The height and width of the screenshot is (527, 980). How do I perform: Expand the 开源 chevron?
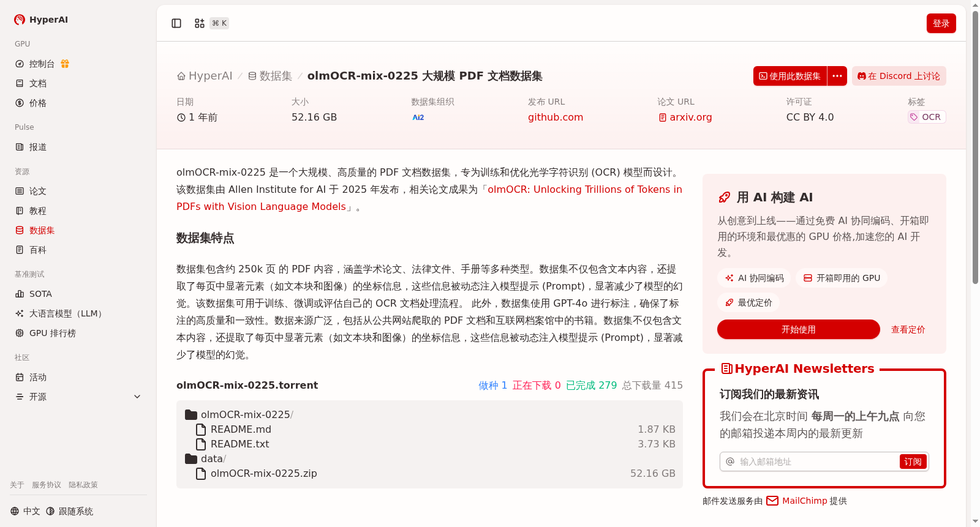coord(137,397)
